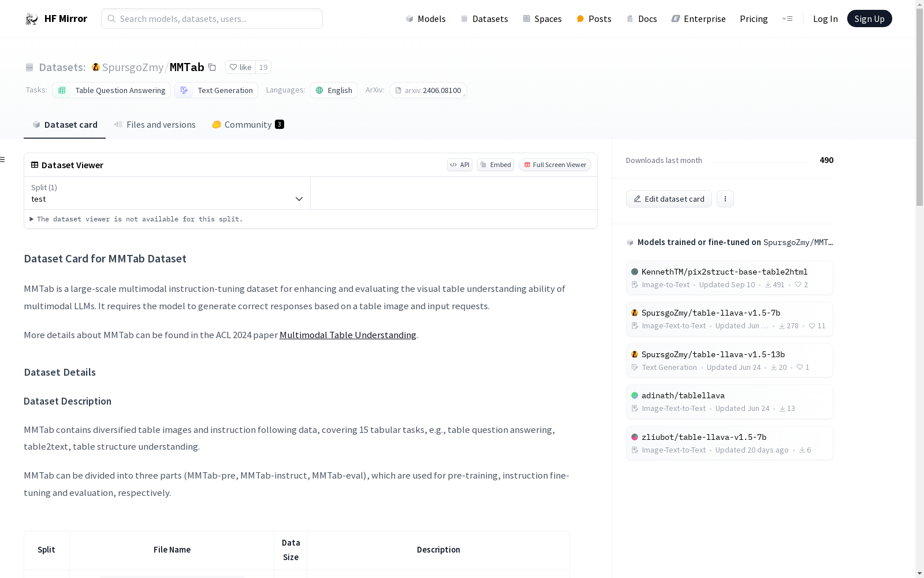Expand the extra navigation menu icon
The width and height of the screenshot is (924, 578).
click(x=787, y=18)
